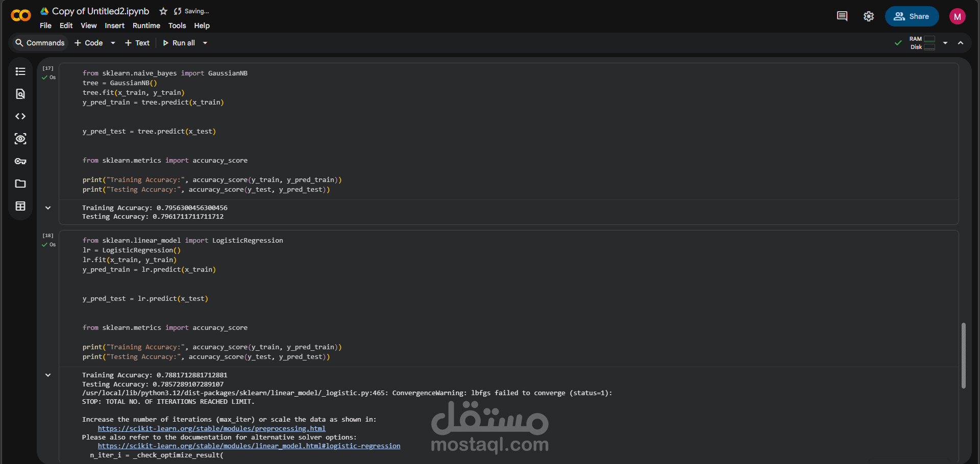Click the cell 17 execution status checkmark

44,78
